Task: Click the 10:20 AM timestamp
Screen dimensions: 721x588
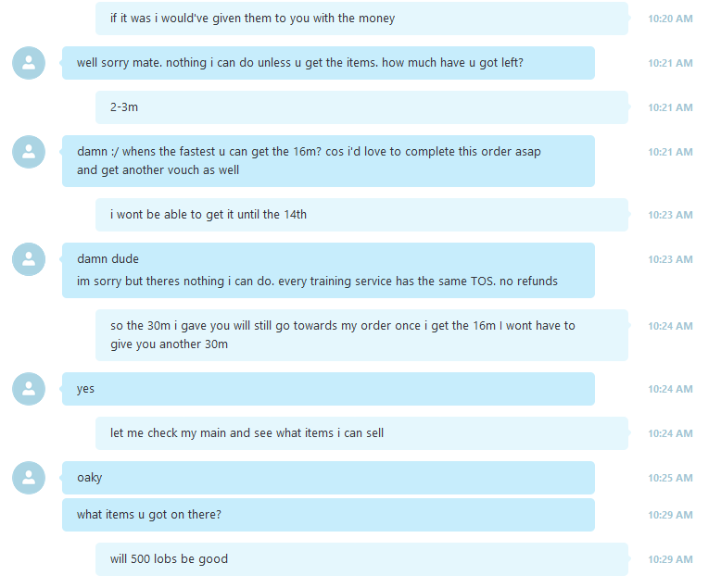Action: click(x=670, y=19)
